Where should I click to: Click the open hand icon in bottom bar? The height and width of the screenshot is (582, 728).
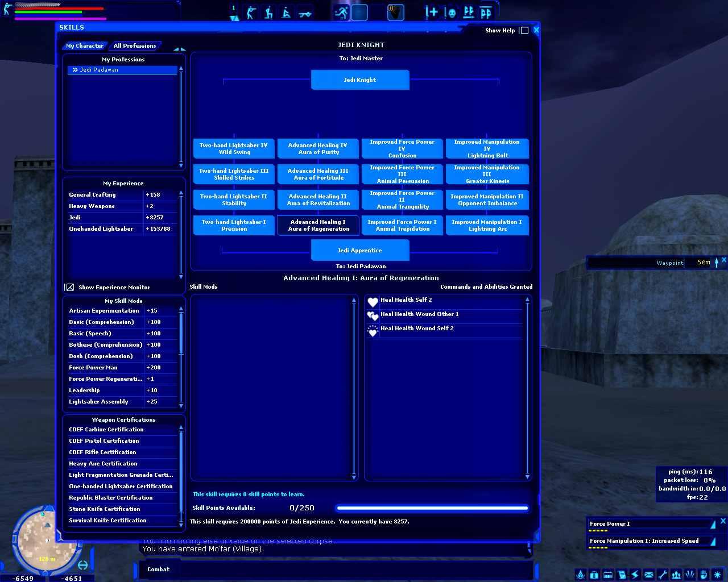(x=704, y=575)
